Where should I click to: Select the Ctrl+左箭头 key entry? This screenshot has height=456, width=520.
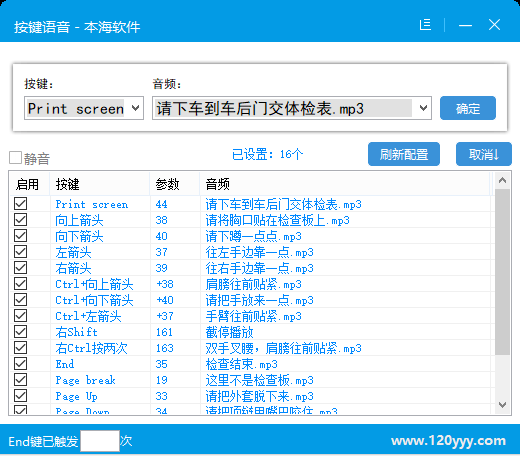click(x=88, y=316)
